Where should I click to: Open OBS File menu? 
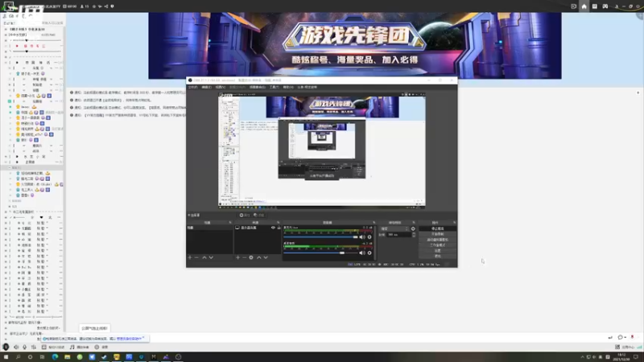click(x=192, y=87)
